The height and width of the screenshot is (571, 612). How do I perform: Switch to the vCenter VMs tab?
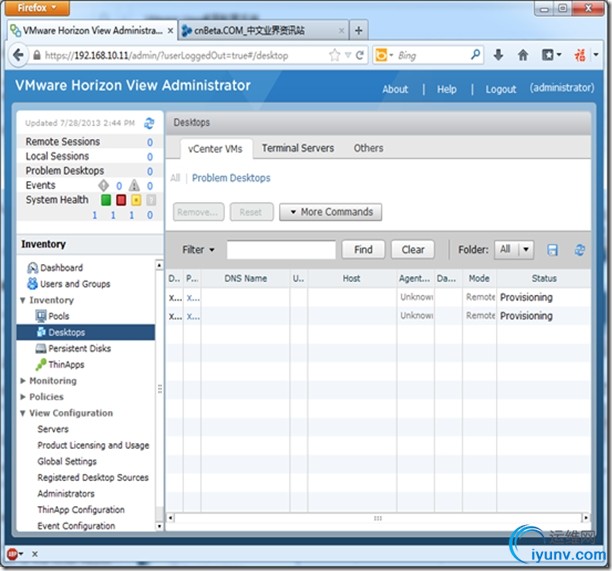point(215,149)
